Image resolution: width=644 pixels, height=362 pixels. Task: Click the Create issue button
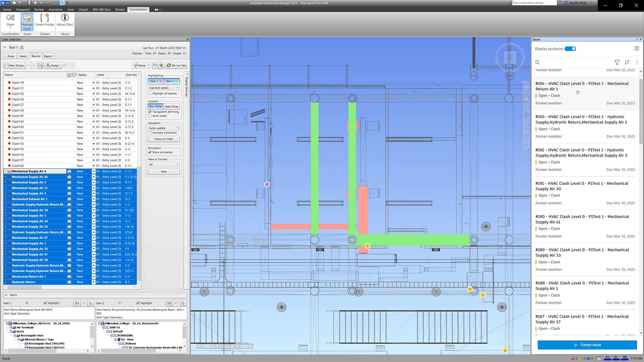click(x=587, y=345)
